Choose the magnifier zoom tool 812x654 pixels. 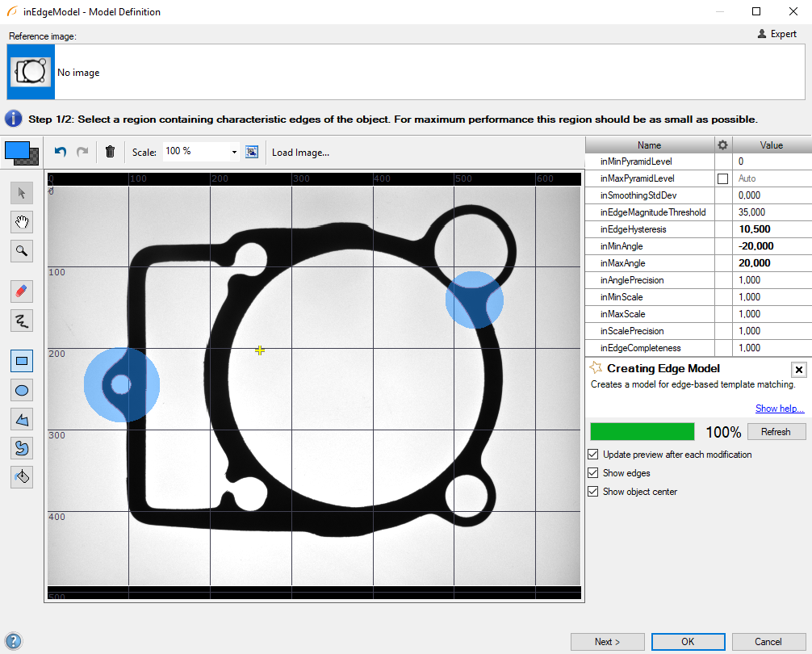pyautogui.click(x=22, y=251)
